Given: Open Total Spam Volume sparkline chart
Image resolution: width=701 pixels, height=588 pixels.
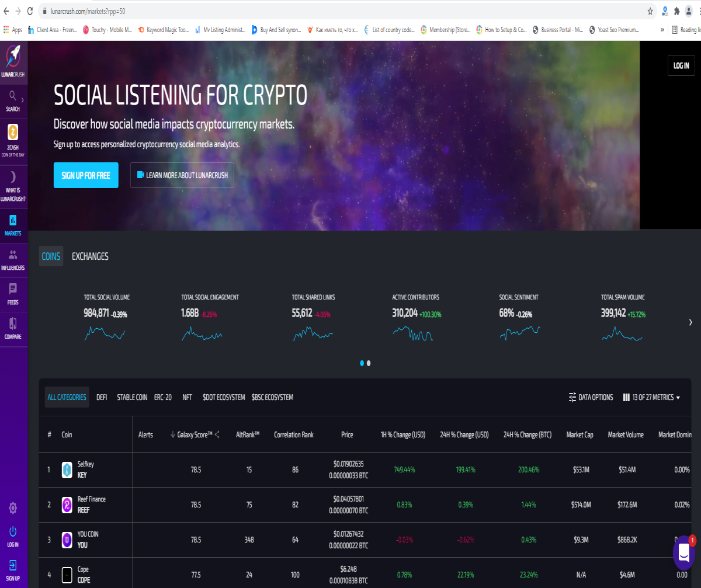Looking at the screenshot, I should click(x=622, y=334).
